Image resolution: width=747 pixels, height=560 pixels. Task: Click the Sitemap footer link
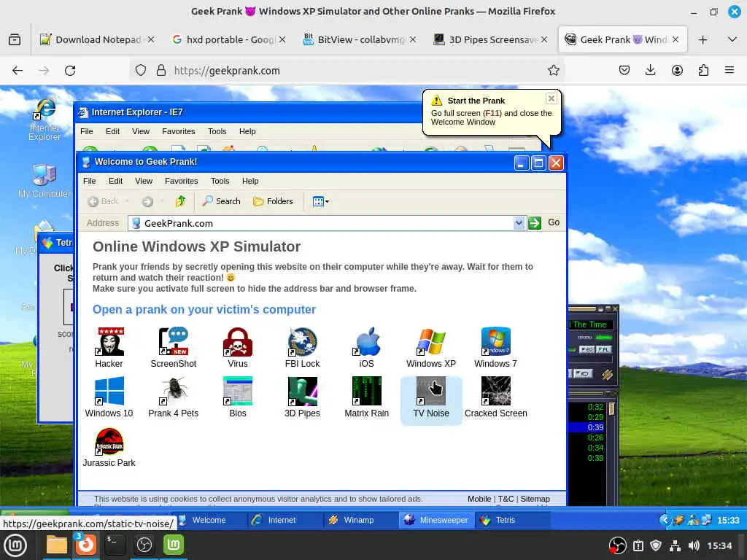(535, 499)
